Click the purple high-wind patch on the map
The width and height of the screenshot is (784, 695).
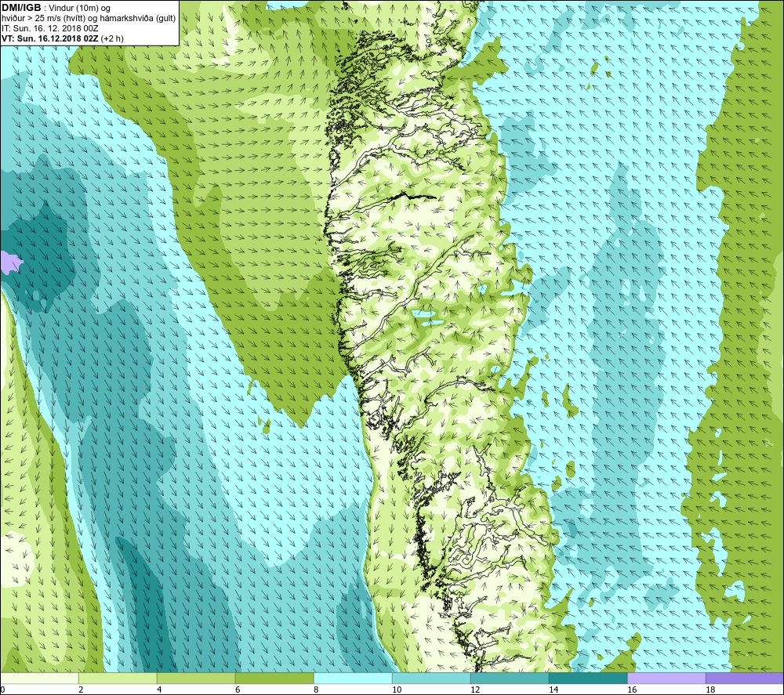10,262
